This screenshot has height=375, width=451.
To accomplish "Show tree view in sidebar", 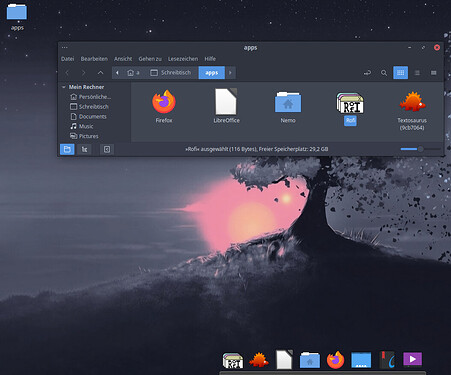I will (85, 149).
